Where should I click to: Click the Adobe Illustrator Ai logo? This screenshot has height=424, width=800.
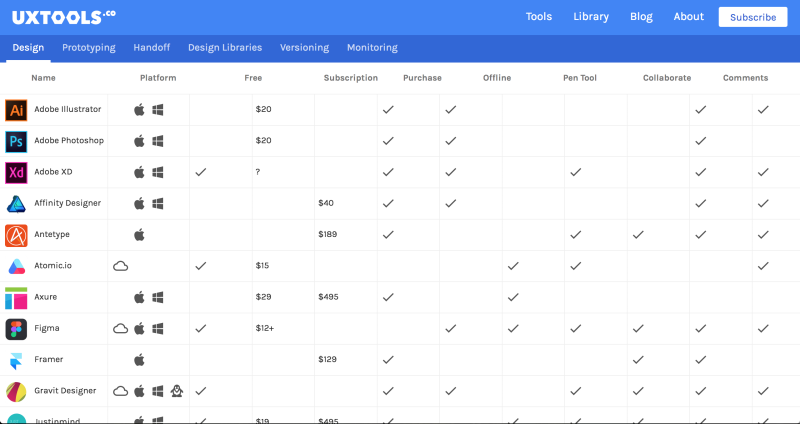click(16, 110)
